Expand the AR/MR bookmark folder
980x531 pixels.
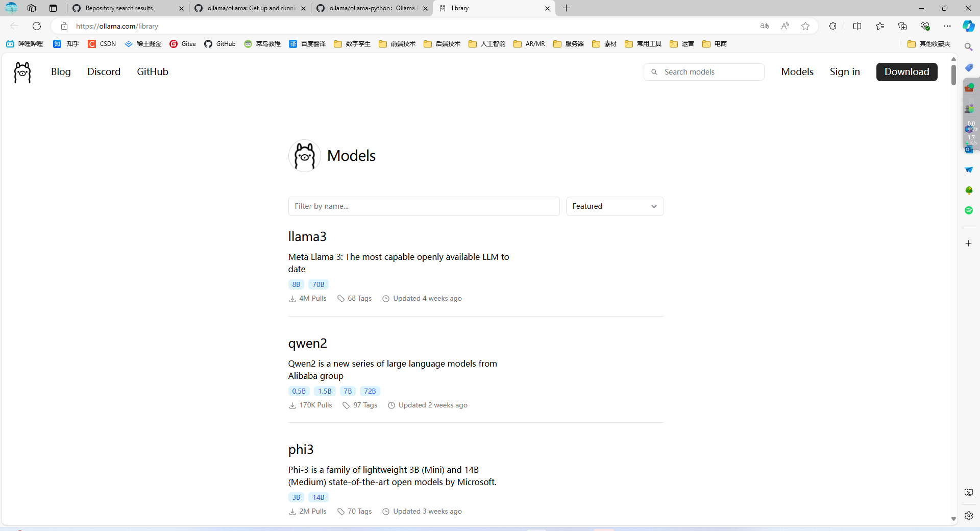coord(529,44)
